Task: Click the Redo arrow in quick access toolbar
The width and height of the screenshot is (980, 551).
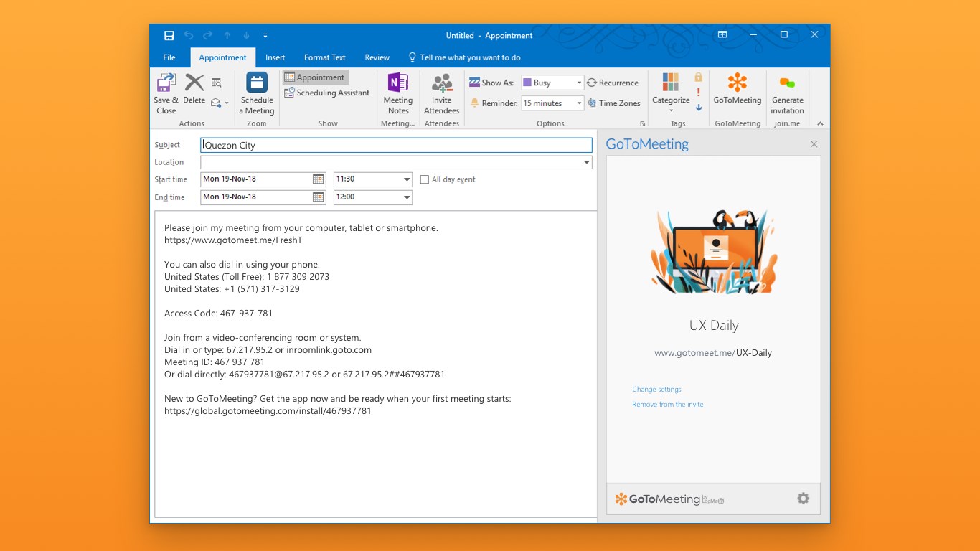Action: pyautogui.click(x=207, y=35)
